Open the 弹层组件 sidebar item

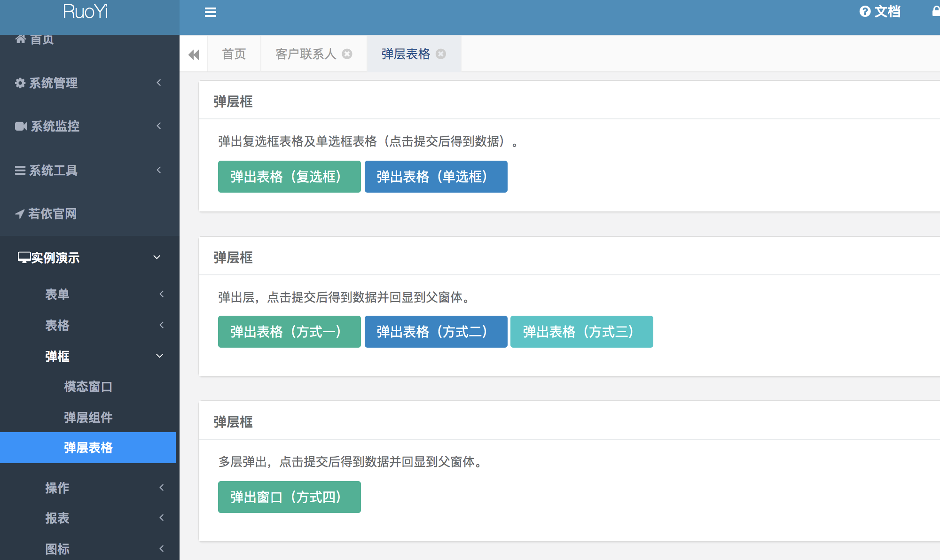[x=88, y=417]
